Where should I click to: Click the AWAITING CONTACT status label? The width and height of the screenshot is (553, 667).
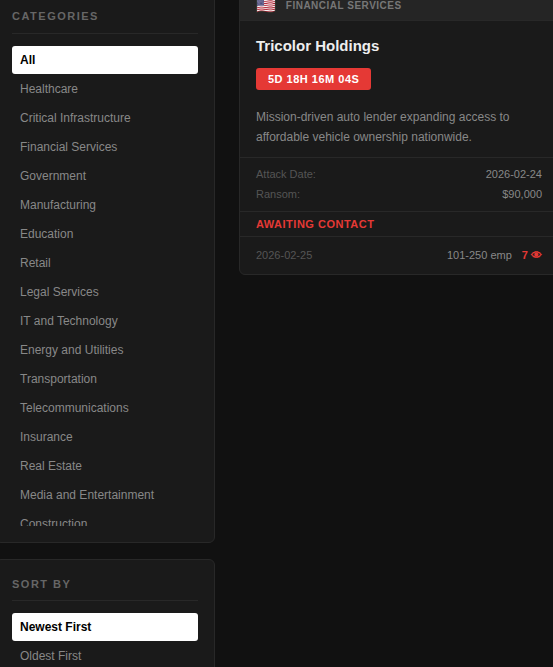click(315, 224)
